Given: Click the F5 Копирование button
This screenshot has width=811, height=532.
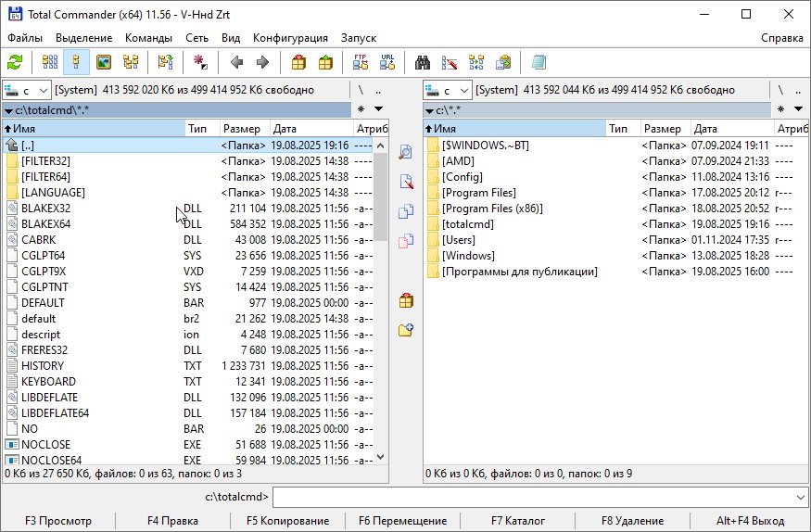Looking at the screenshot, I should (287, 521).
